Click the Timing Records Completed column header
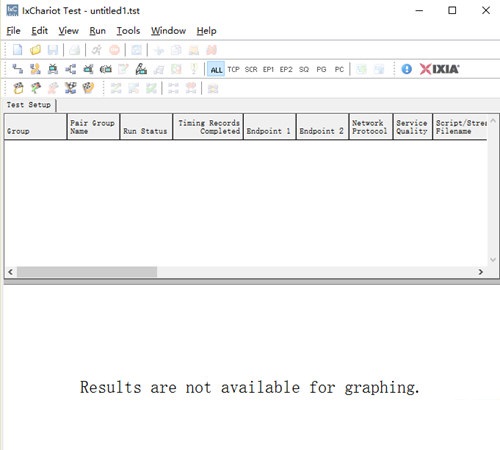The width and height of the screenshot is (500, 450). click(x=208, y=127)
